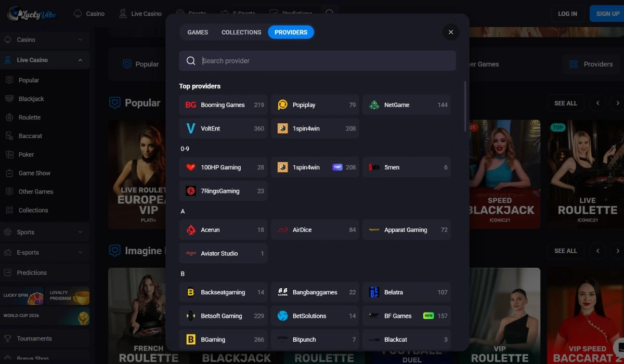Select 1spin4win with TOP badge
Image resolution: width=624 pixels, height=364 pixels.
click(315, 167)
